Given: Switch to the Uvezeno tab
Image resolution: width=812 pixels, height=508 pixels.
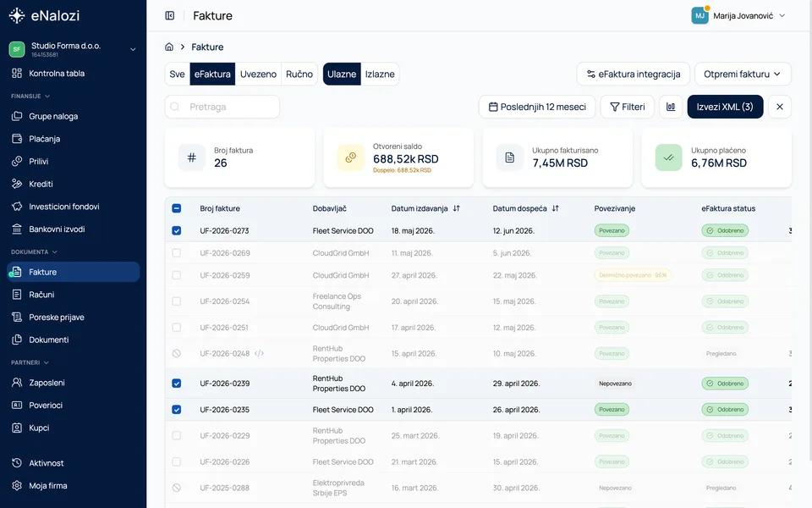Looking at the screenshot, I should tap(258, 75).
